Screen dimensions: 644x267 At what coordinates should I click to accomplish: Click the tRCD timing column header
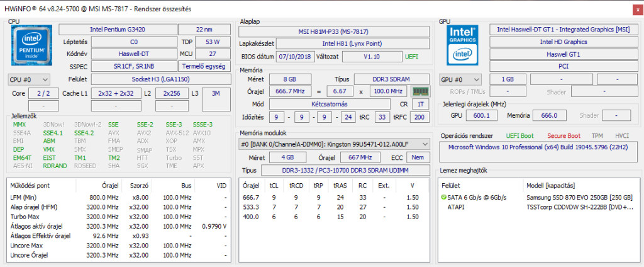point(296,186)
